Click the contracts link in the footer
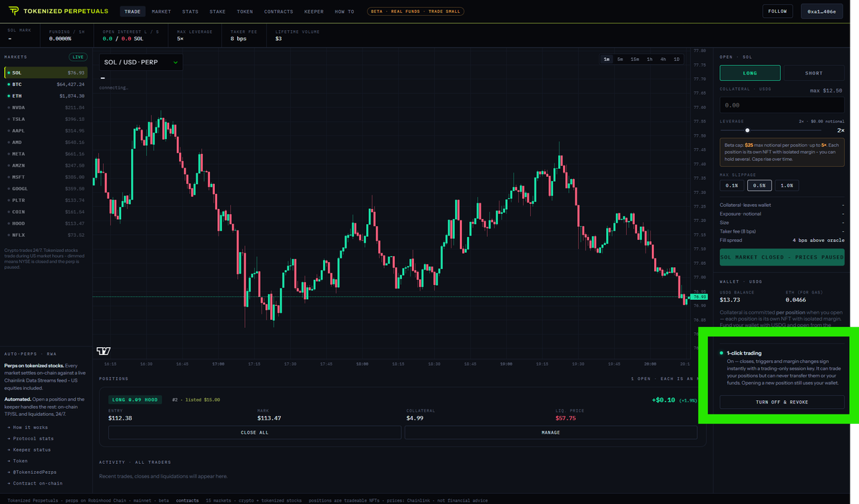 [188, 500]
